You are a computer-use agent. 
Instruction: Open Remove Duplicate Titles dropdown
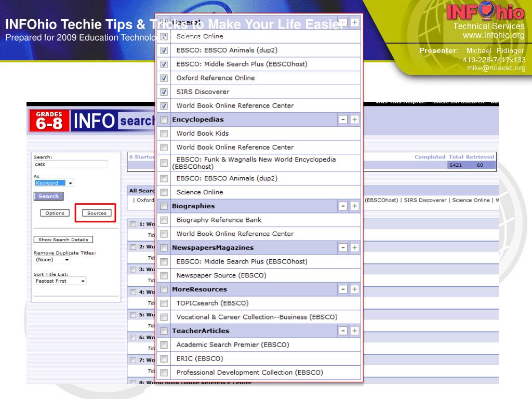click(52, 260)
